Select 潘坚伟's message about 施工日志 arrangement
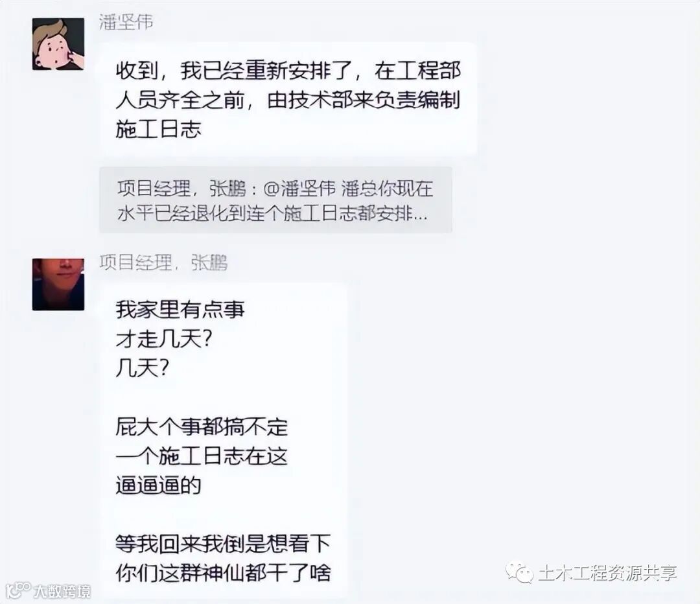 coord(288,99)
